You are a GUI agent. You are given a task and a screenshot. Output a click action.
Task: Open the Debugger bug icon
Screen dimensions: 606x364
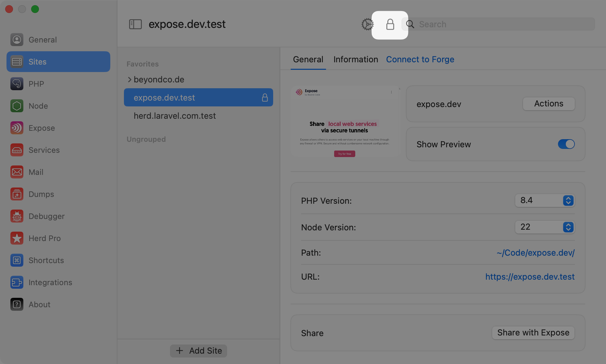[17, 216]
